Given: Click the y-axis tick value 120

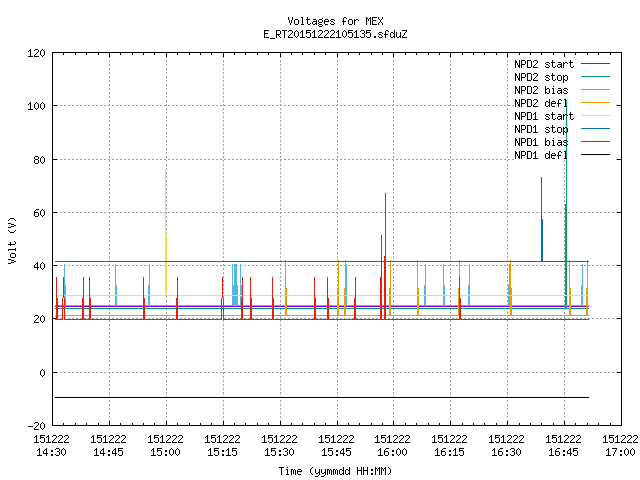Looking at the screenshot, I should coord(36,53).
